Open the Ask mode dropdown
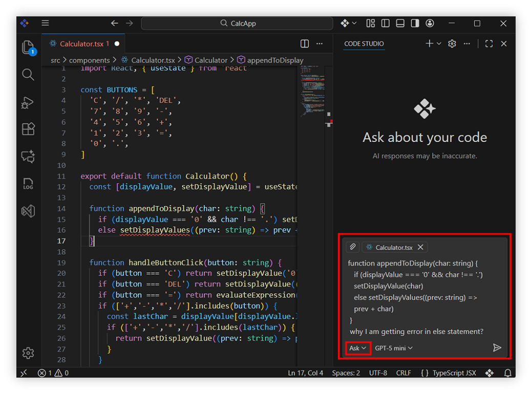Viewport: 532px width, 394px height. (x=358, y=348)
